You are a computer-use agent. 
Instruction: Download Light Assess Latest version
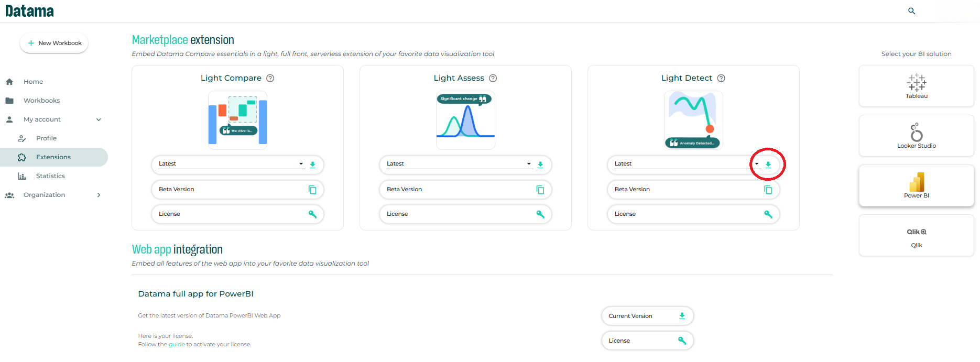coord(540,164)
